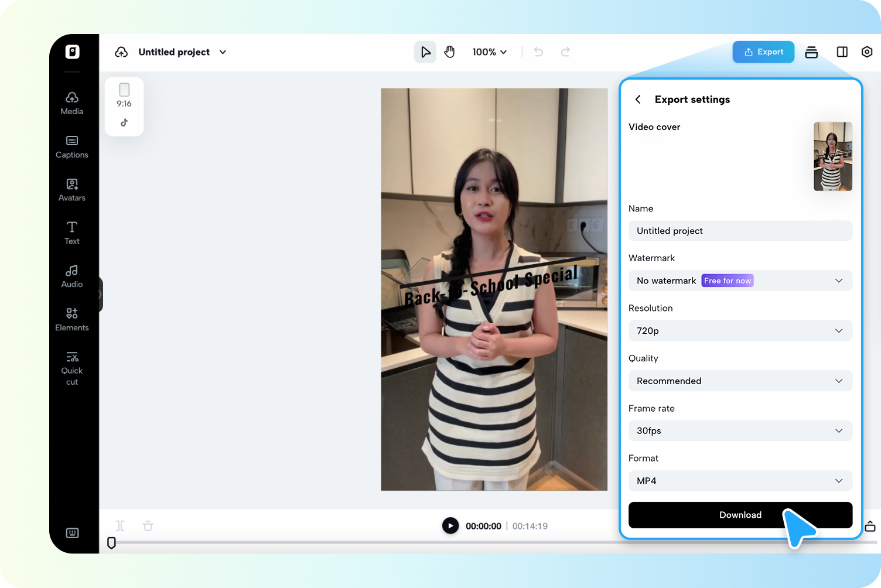The image size is (881, 588).
Task: Select the TikTok platform icon
Action: click(124, 122)
